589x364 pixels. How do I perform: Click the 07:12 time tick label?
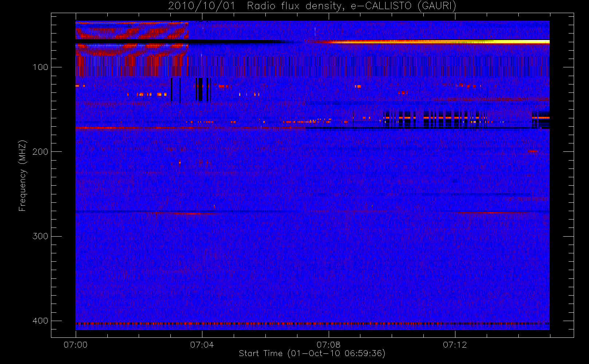click(455, 345)
